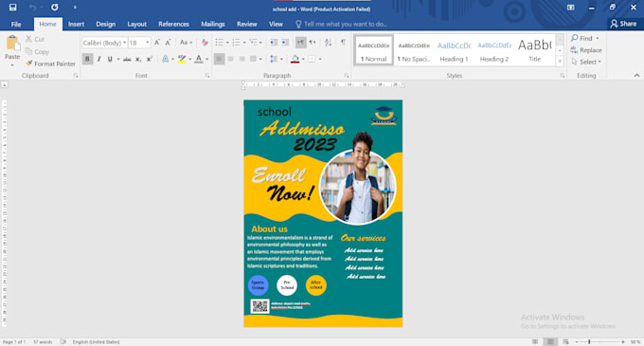Open the Font dialog launcher
This screenshot has width=644, height=346.
click(x=207, y=76)
